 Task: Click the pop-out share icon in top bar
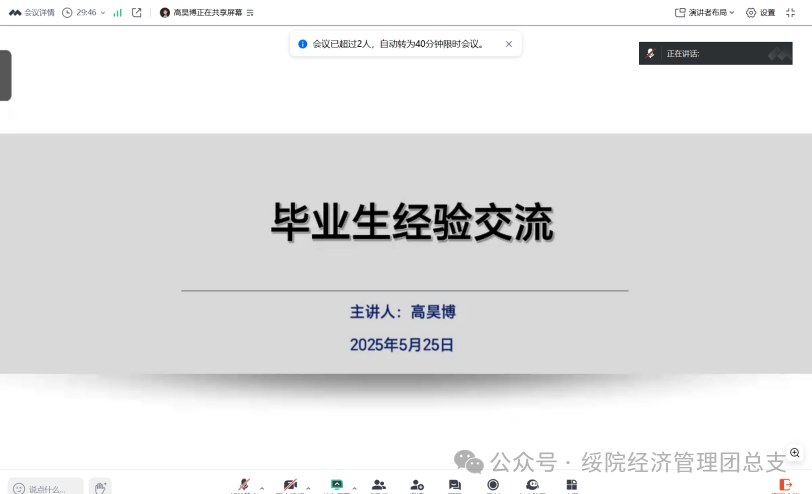click(x=137, y=13)
